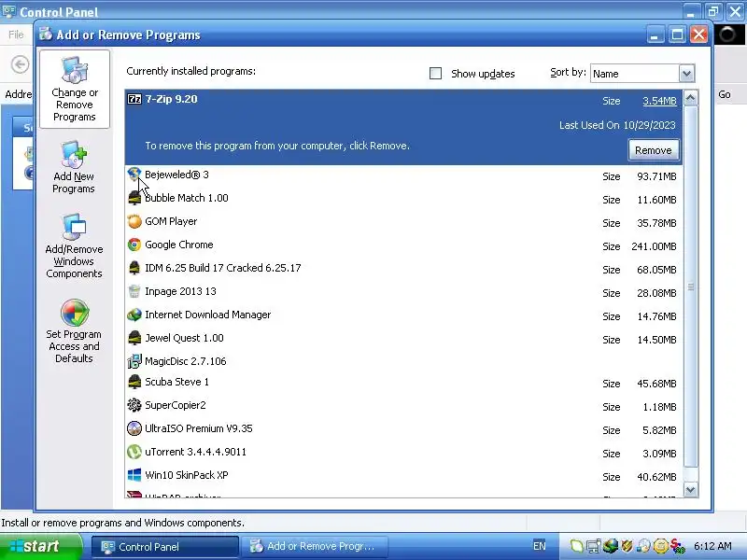Click the Bubble Match 1.00 icon
The height and width of the screenshot is (560, 747).
coord(134,198)
